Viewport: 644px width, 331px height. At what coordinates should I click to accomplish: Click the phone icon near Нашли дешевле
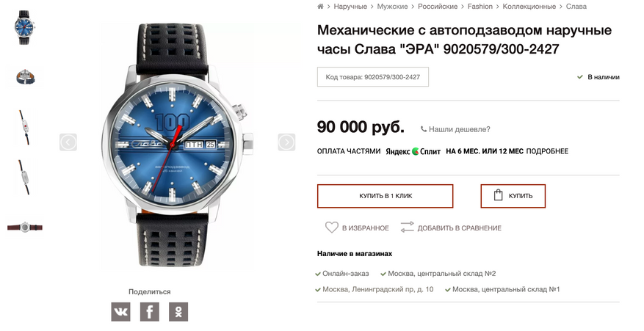(x=424, y=129)
